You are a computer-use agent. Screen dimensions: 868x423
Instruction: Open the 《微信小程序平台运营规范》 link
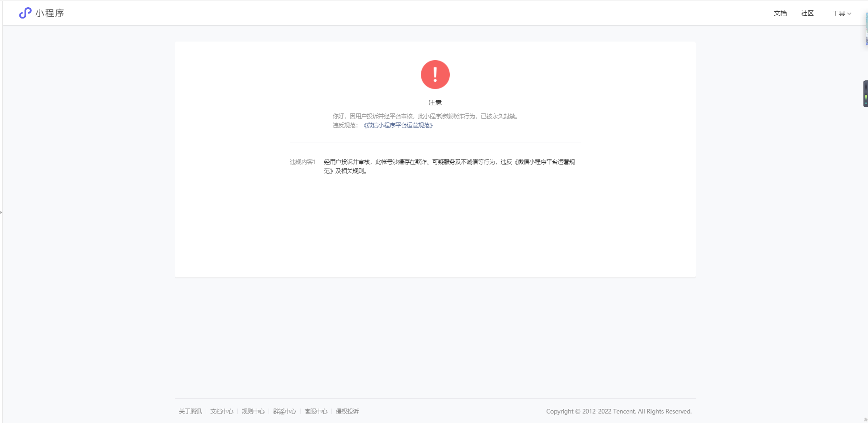[398, 126]
